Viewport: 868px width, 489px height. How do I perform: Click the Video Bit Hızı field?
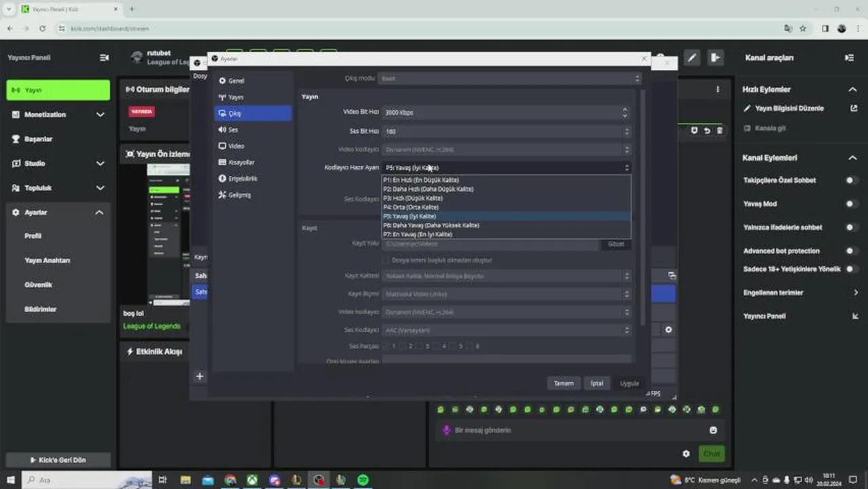[x=503, y=113]
